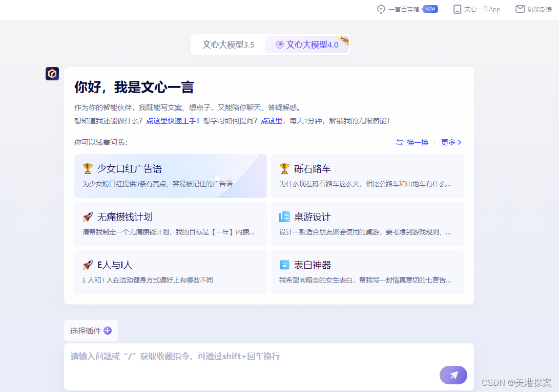Click the blue document icon on 桌游设计
This screenshot has width=559, height=392.
point(284,216)
